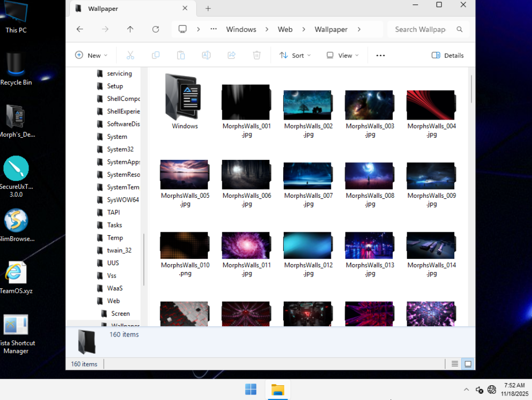532x400 pixels.
Task: Switch to large thumbnails view
Action: [x=468, y=364]
